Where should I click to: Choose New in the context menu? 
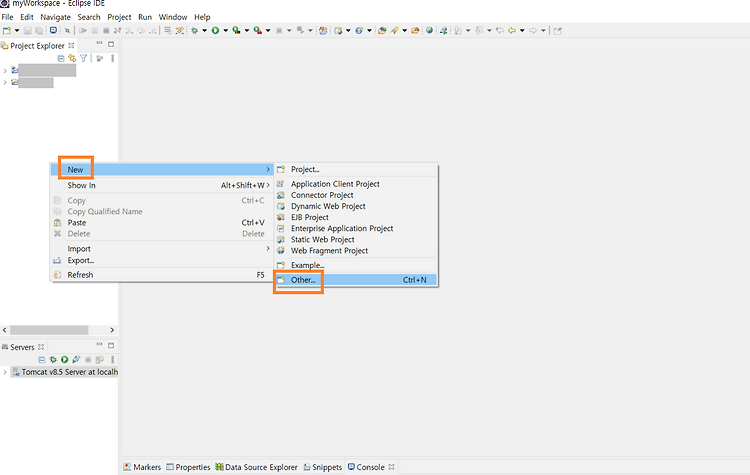point(162,169)
